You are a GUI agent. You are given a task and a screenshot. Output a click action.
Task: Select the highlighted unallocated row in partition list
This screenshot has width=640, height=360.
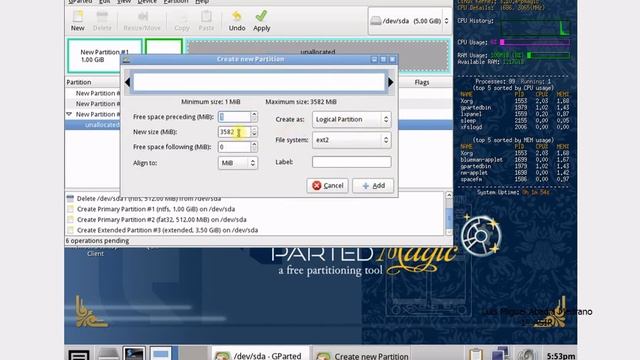coord(259,125)
